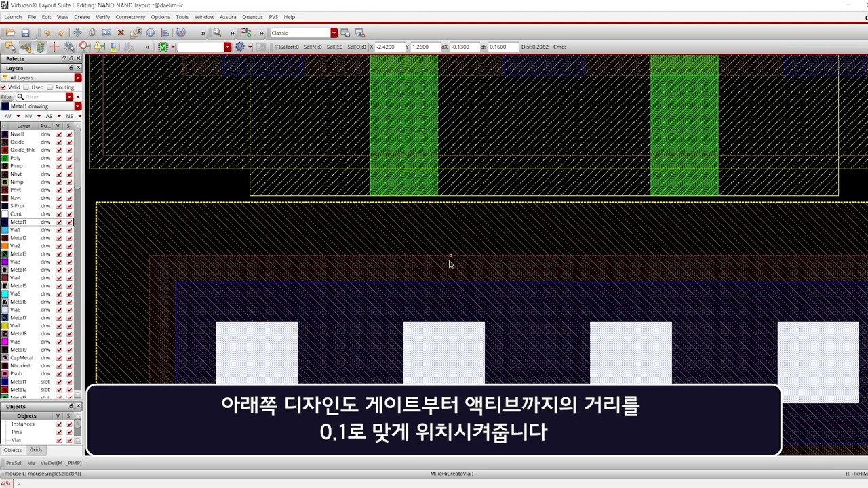This screenshot has height=488, width=868.
Task: Close the Objects panel
Action: 78,407
